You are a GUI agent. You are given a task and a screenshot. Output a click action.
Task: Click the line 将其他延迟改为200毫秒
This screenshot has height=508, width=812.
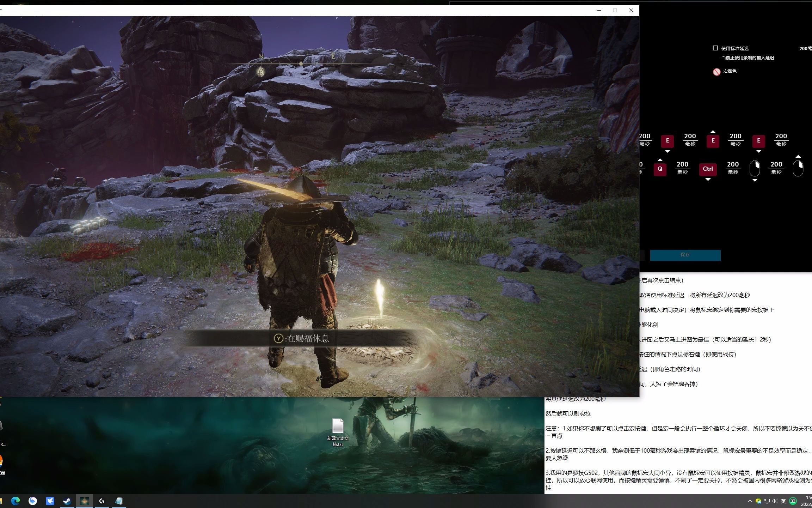point(575,399)
